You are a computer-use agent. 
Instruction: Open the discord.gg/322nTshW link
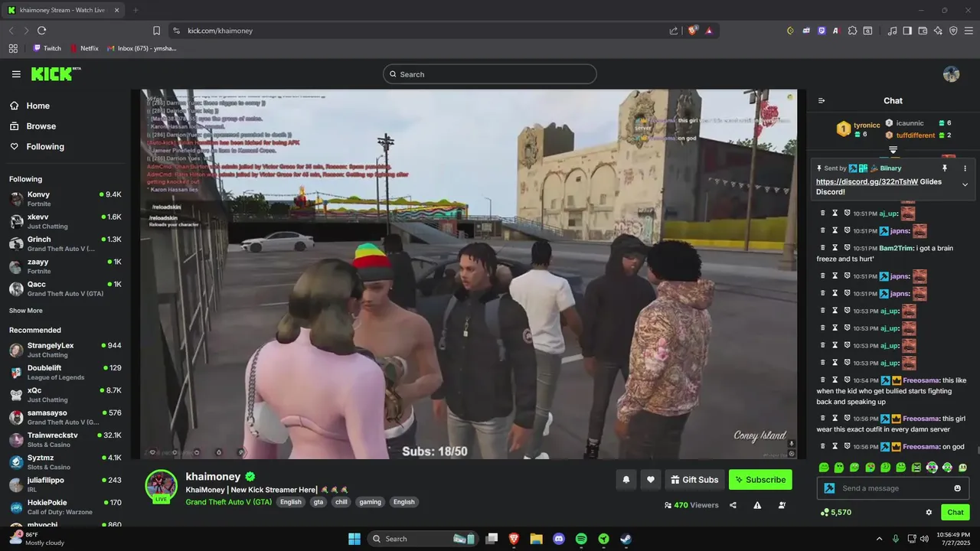click(867, 182)
